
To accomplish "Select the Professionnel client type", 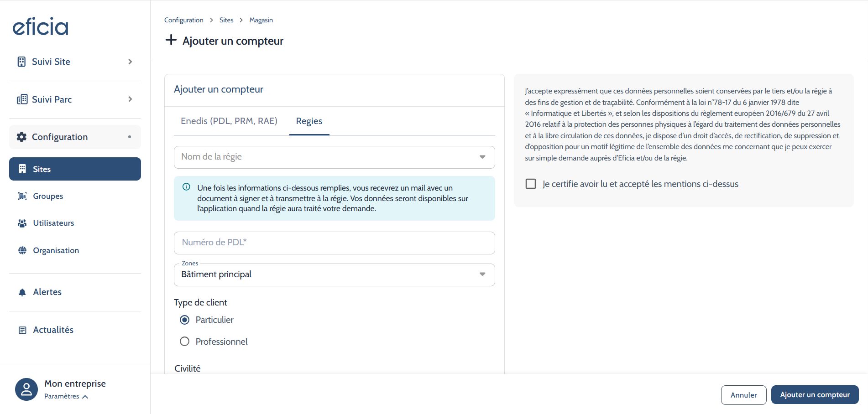I will point(185,342).
